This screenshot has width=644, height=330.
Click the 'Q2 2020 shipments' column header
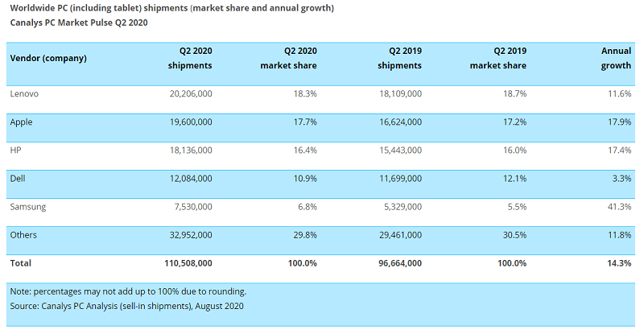point(190,58)
